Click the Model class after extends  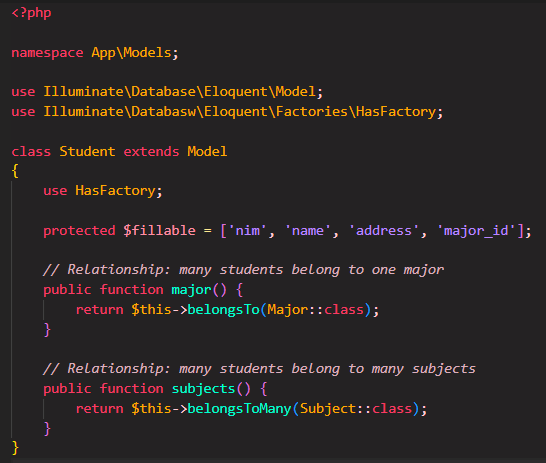(x=207, y=151)
